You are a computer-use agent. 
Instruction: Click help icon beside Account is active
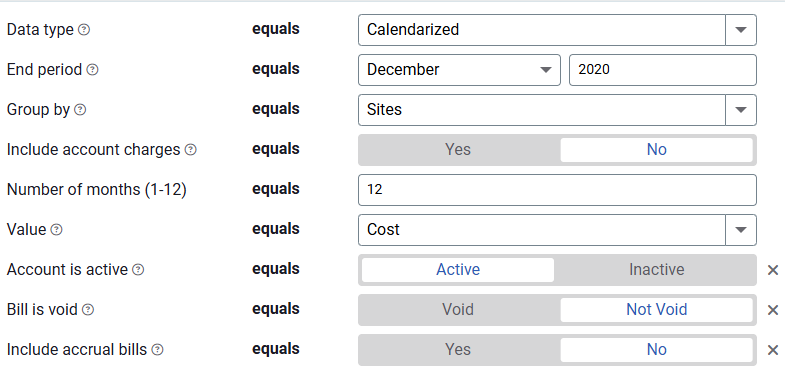(138, 270)
